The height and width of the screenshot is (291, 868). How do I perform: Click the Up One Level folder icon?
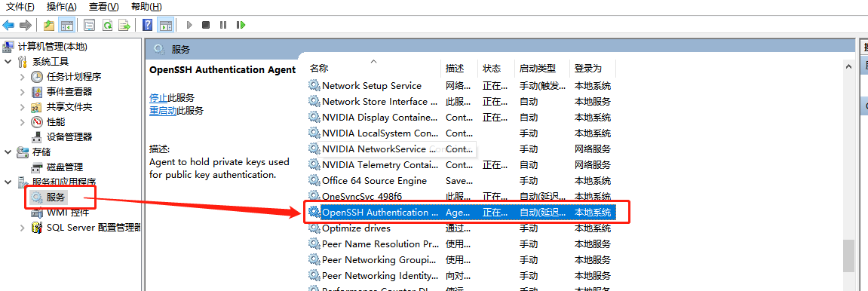click(x=49, y=25)
